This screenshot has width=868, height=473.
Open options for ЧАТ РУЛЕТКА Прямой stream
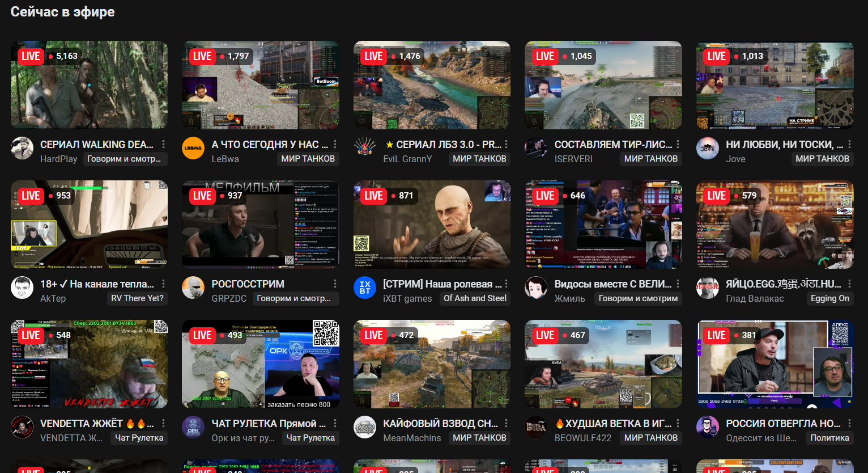pyautogui.click(x=335, y=423)
